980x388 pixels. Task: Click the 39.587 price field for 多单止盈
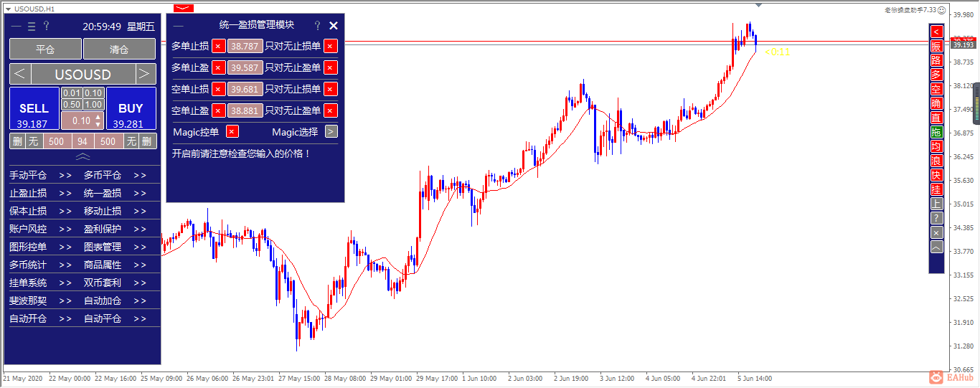click(x=245, y=68)
